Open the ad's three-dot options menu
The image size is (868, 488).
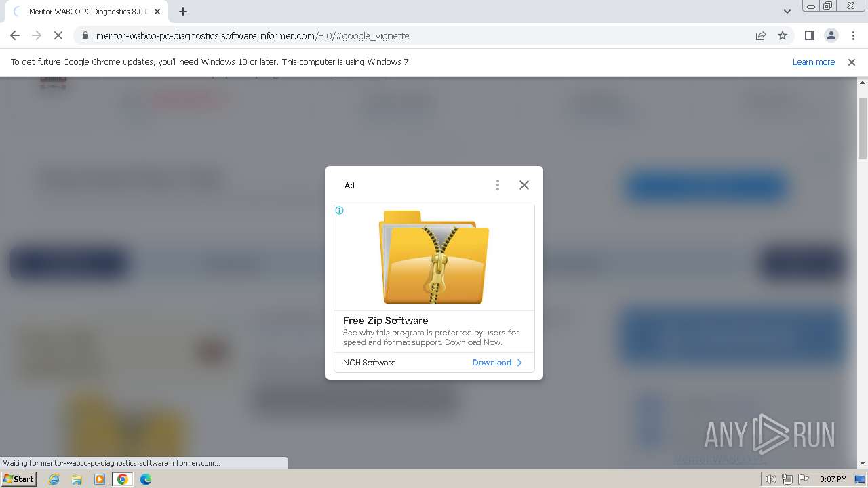coord(498,185)
